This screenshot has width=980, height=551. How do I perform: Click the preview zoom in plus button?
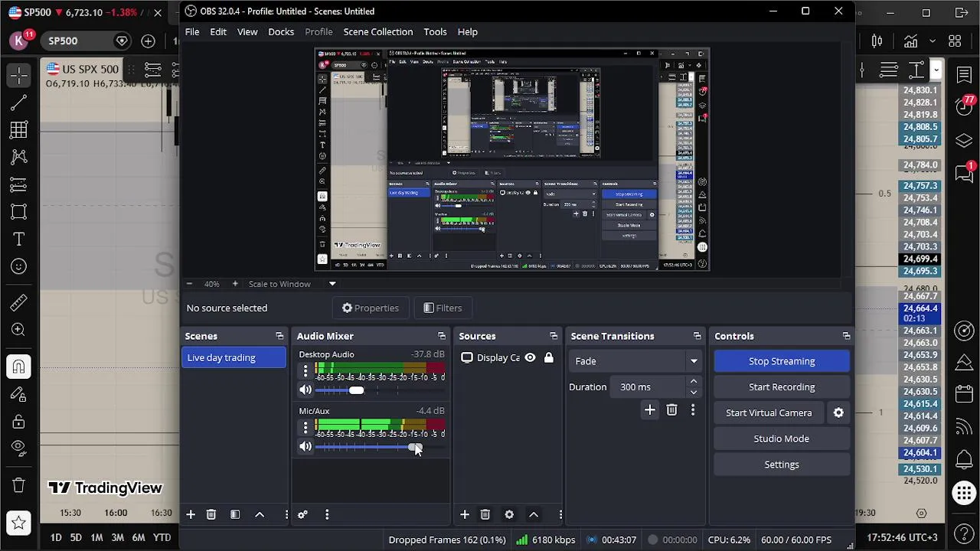tap(235, 284)
